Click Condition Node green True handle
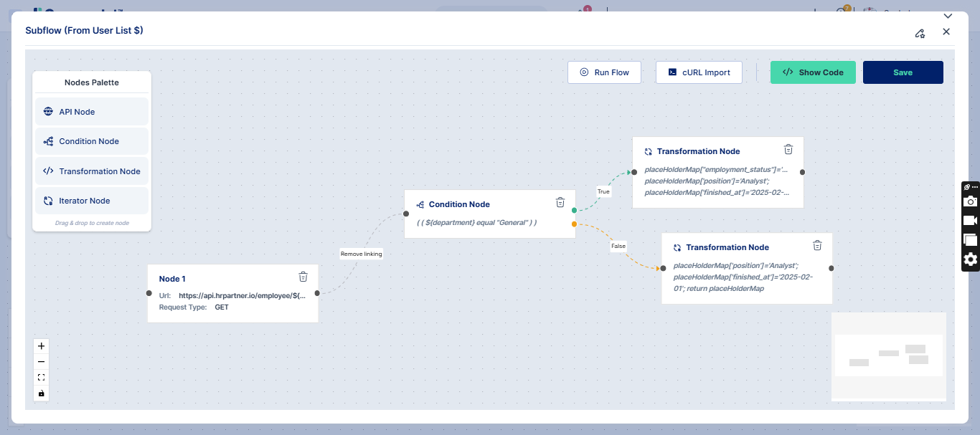 click(x=574, y=211)
